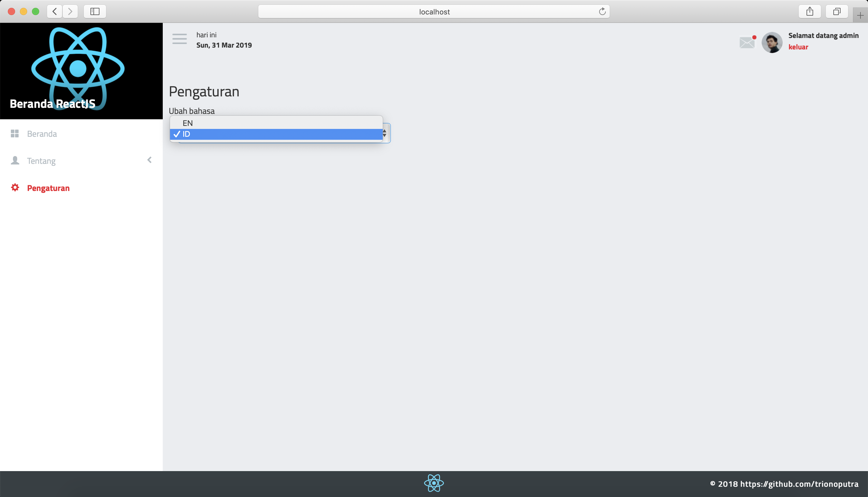The image size is (868, 497).
Task: Click Safari's show sidebar button
Action: [95, 12]
